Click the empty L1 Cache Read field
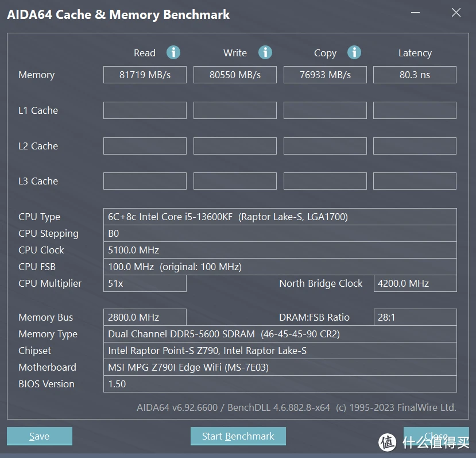 pos(145,110)
